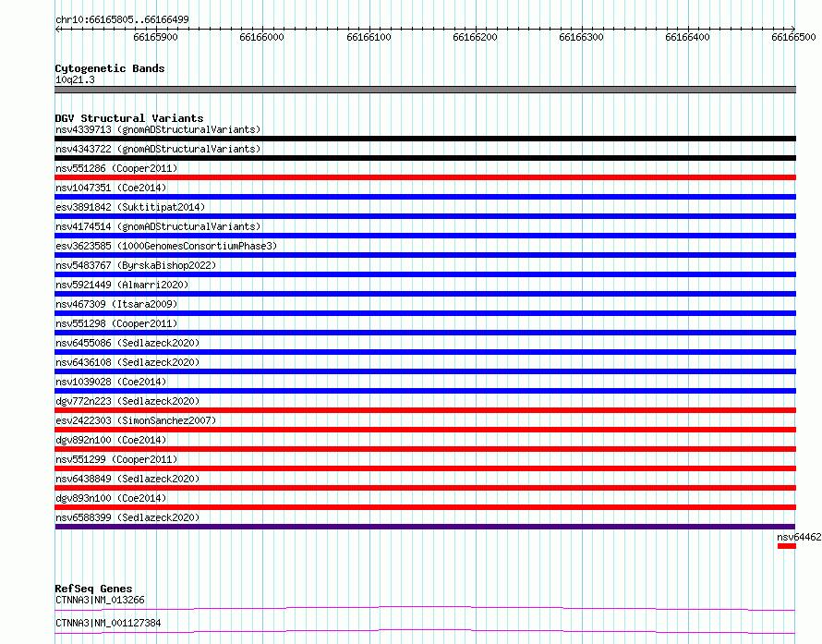This screenshot has height=644, width=822.
Task: Click the blue bar under esv3891842
Action: coord(425,216)
